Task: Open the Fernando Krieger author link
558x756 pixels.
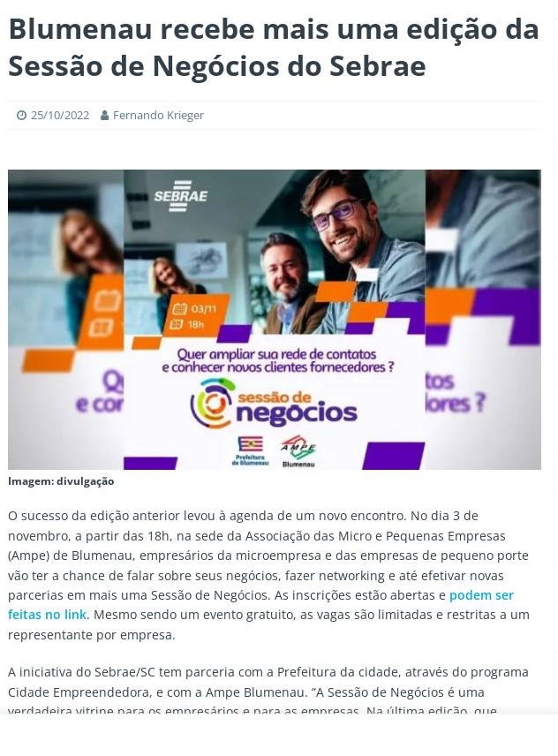Action: click(158, 115)
